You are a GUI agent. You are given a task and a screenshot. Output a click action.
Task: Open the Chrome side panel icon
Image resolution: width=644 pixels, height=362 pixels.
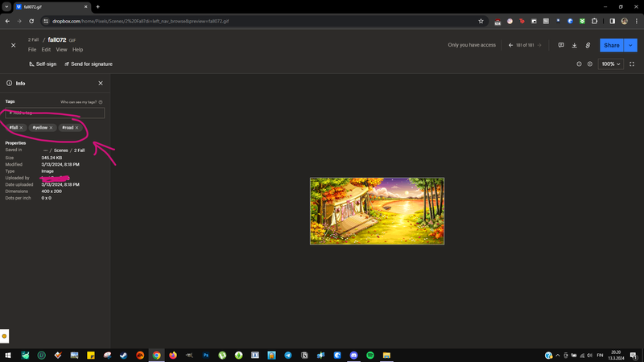point(613,21)
